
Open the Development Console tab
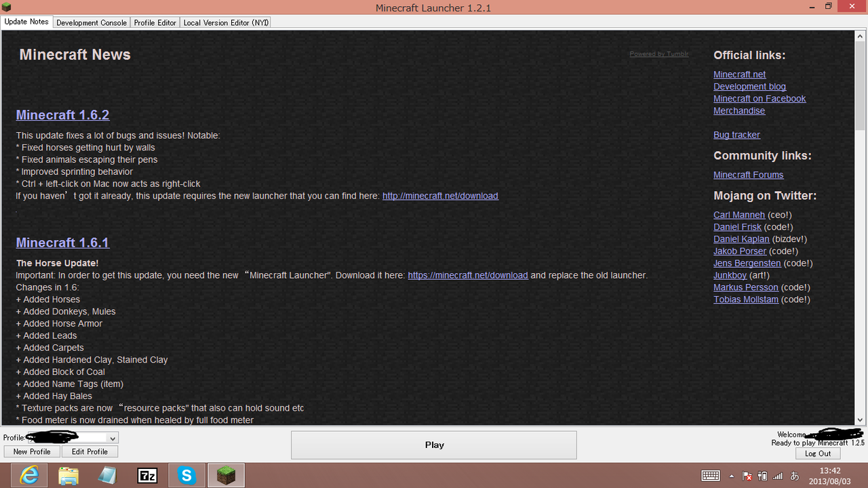click(92, 22)
